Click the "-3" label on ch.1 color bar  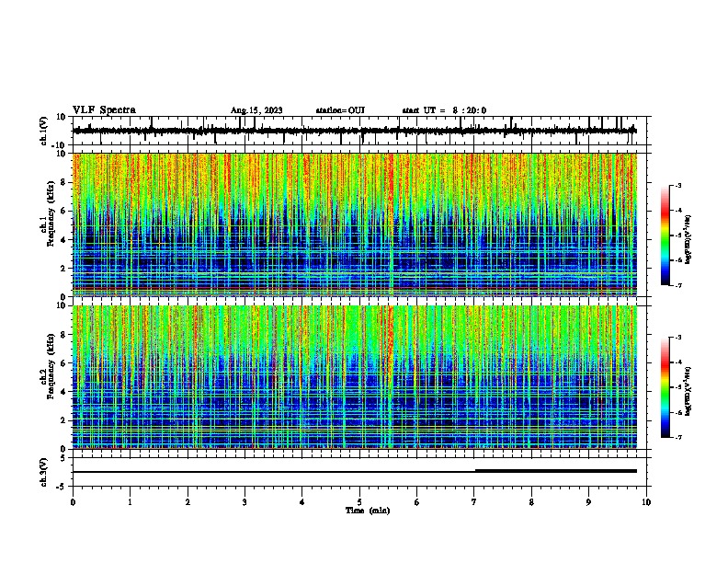click(x=677, y=185)
